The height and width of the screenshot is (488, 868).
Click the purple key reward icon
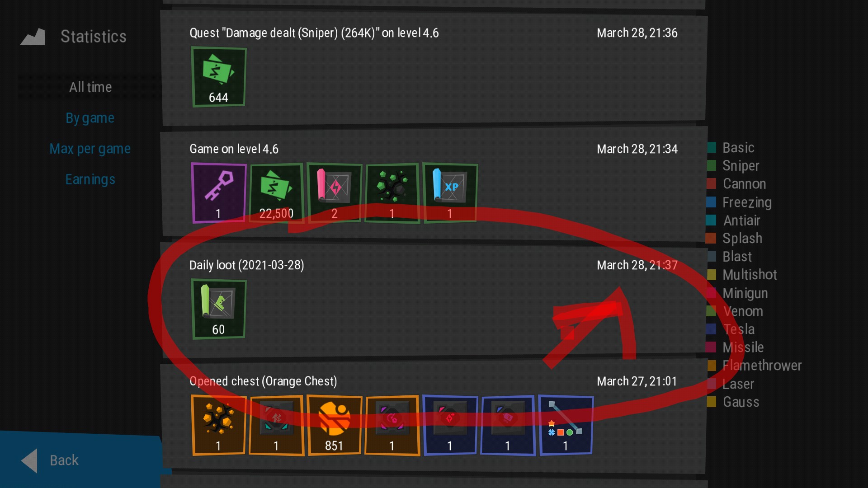coord(218,193)
